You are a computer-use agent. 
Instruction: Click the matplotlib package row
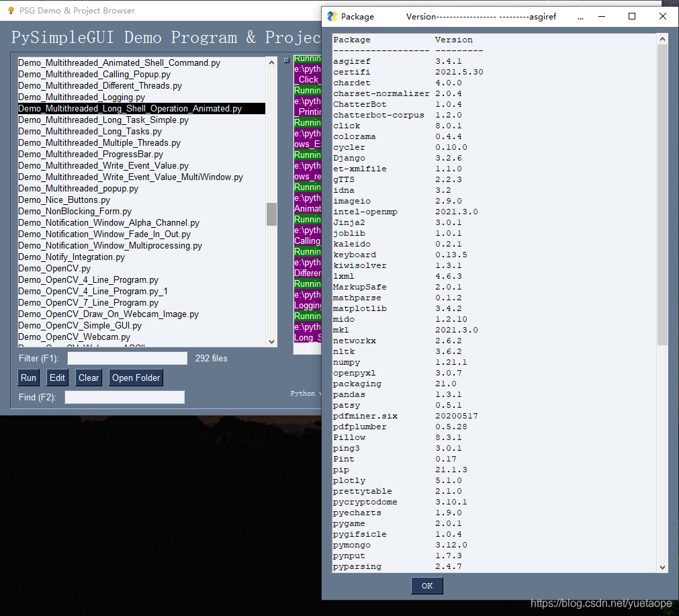click(397, 308)
